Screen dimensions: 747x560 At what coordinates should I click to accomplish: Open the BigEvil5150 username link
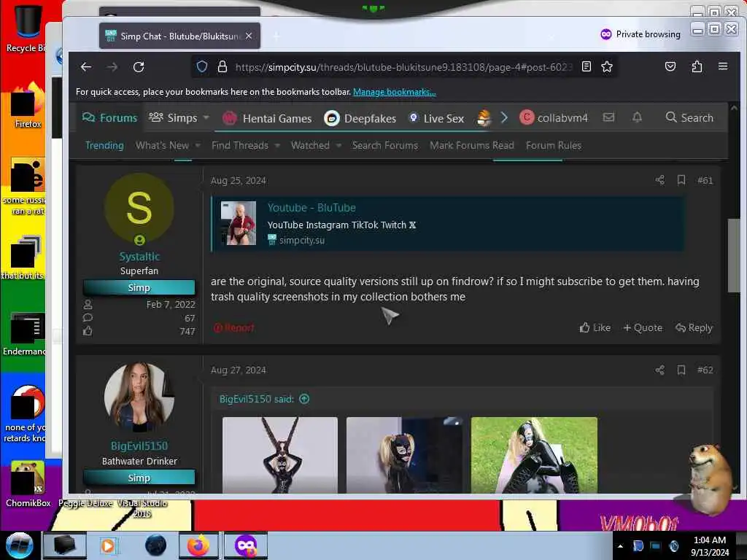(x=139, y=446)
